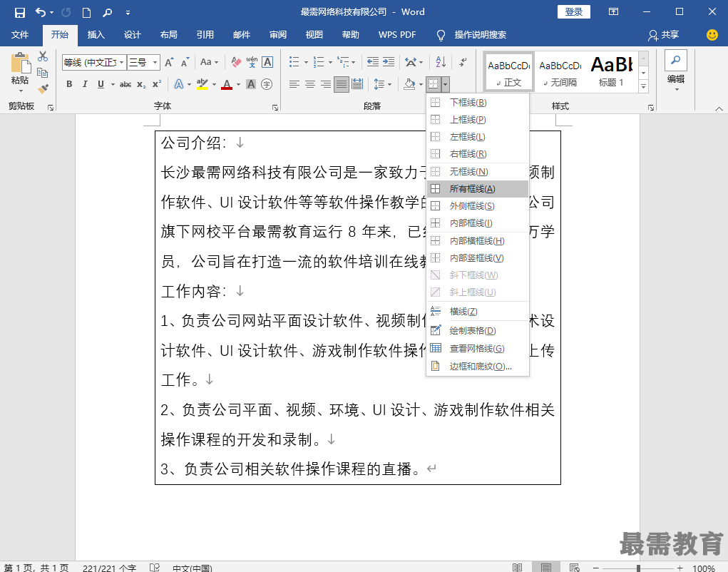Apply enclosed character (字) icon
Image resolution: width=728 pixels, height=572 pixels.
(267, 84)
